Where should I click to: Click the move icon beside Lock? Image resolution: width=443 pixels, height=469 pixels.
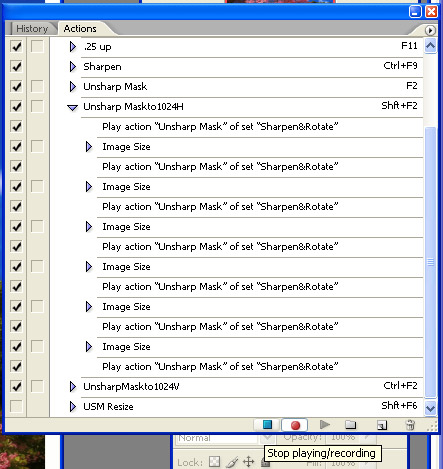[248, 462]
